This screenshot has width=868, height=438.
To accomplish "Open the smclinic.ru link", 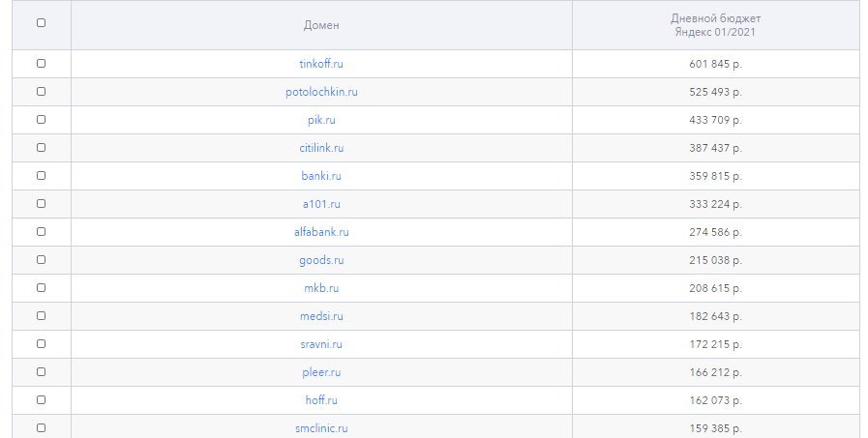I will (321, 428).
